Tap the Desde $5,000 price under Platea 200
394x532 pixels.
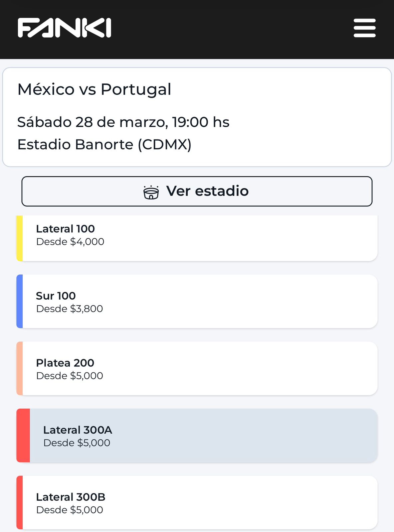pos(70,376)
